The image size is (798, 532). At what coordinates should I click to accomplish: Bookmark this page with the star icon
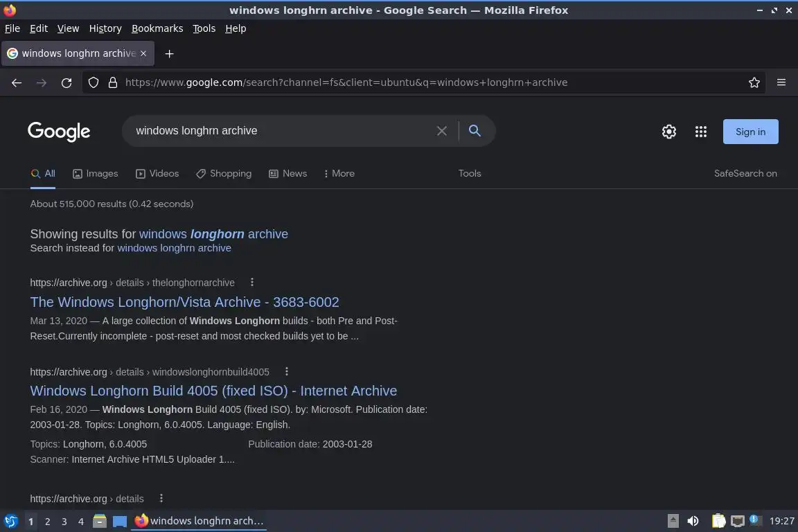click(x=754, y=82)
